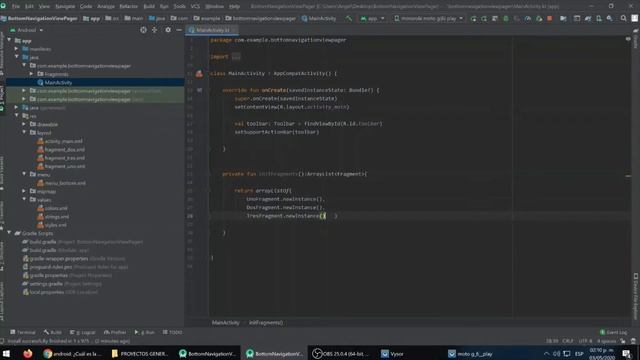Open the VCS menu
The image size is (640, 360).
click(x=195, y=6)
